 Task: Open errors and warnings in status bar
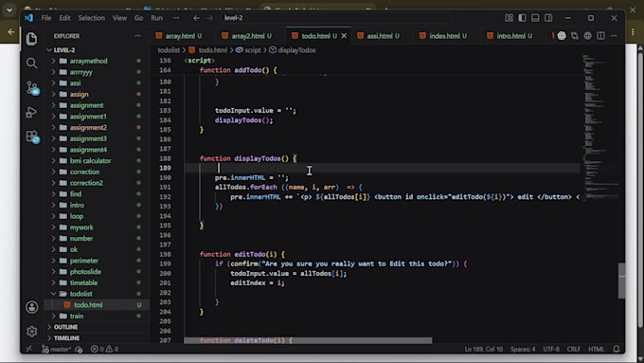pos(105,349)
